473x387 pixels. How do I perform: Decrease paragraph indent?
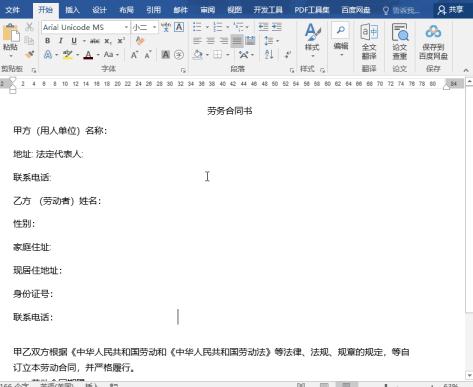(263, 27)
